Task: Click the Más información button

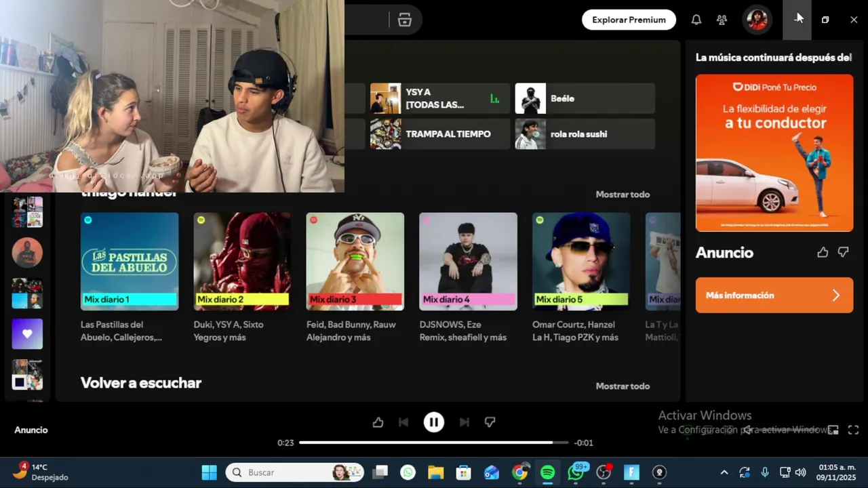Action: point(774,296)
